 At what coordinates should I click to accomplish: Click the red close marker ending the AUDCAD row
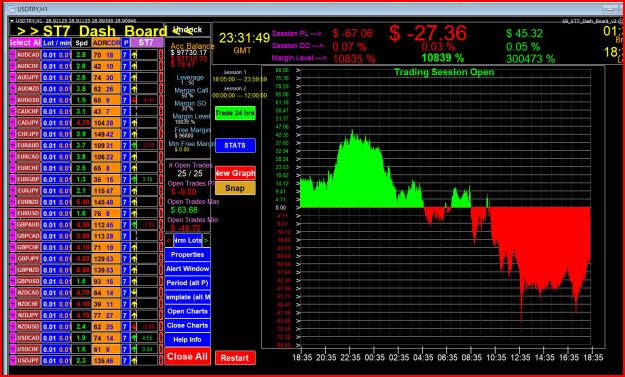(161, 55)
